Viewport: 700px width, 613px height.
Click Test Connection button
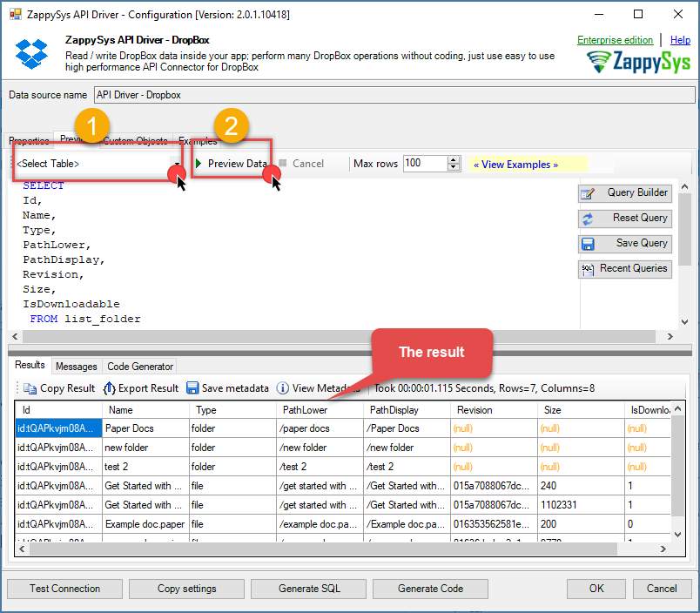pos(64,589)
